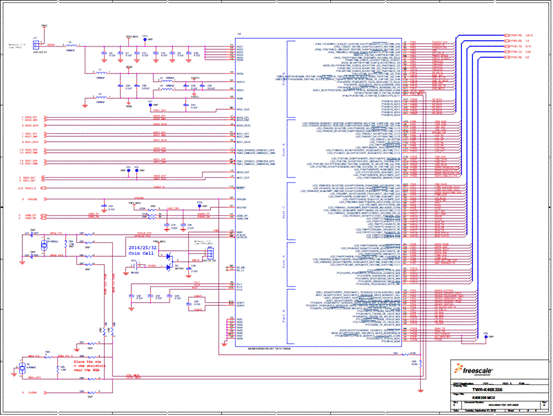
Task: Select the RESET_B off-page connector on left
Action: click(x=43, y=188)
